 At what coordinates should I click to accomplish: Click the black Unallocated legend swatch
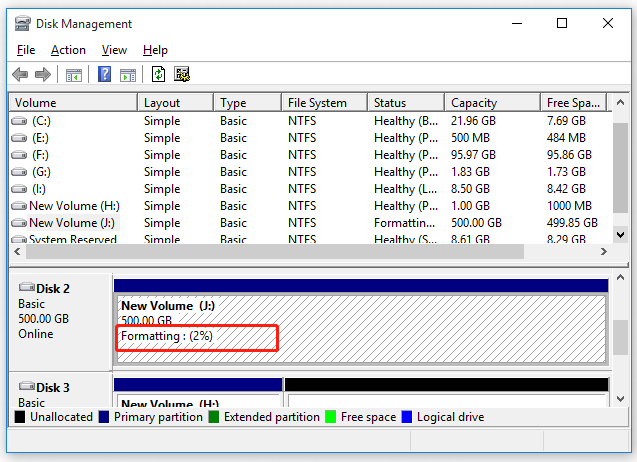click(x=20, y=417)
